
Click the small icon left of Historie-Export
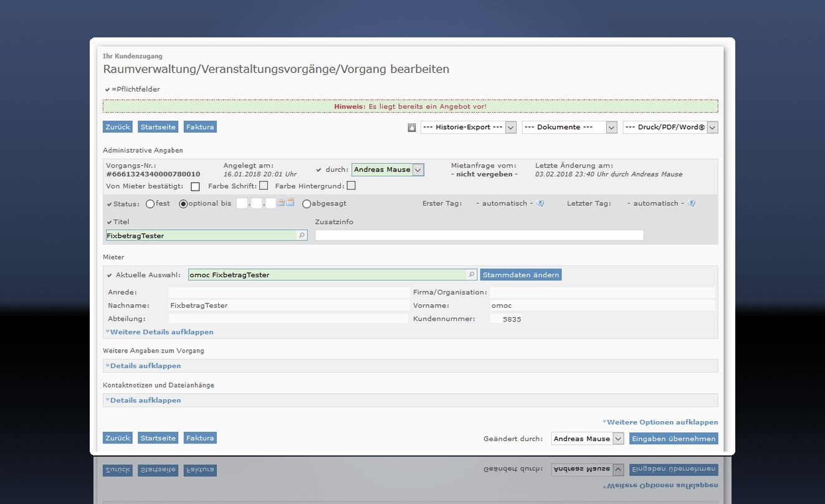[411, 127]
